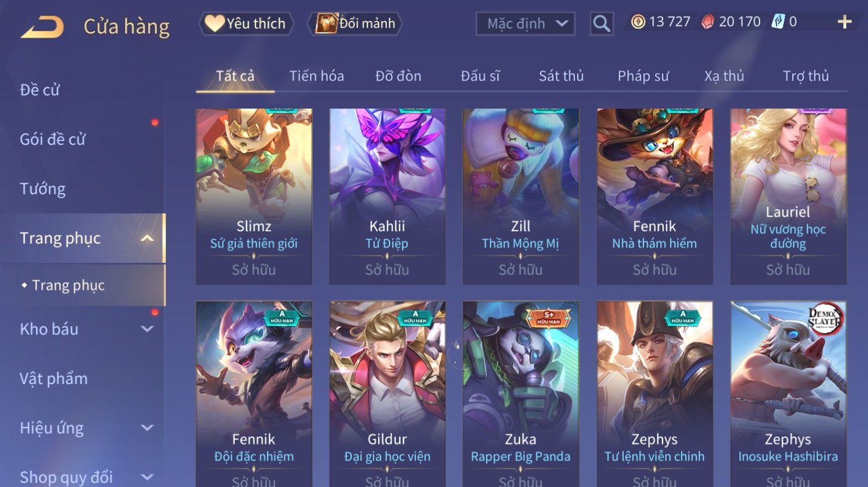Select the Kahlii Tử Điệp skin card
The width and height of the screenshot is (868, 487).
pos(387,196)
